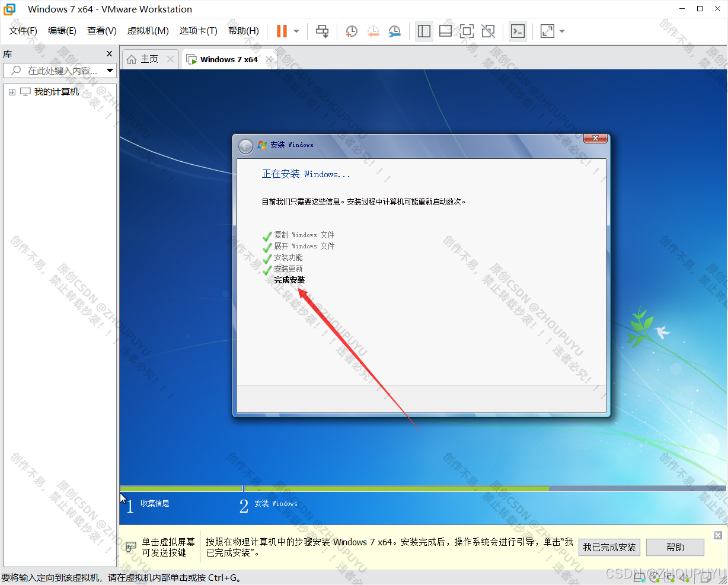Open the library search filter dropdown
The width and height of the screenshot is (728, 585).
coord(110,71)
